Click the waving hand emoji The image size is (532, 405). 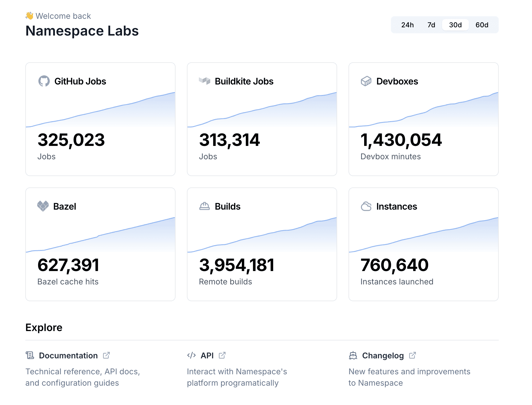[x=29, y=16]
